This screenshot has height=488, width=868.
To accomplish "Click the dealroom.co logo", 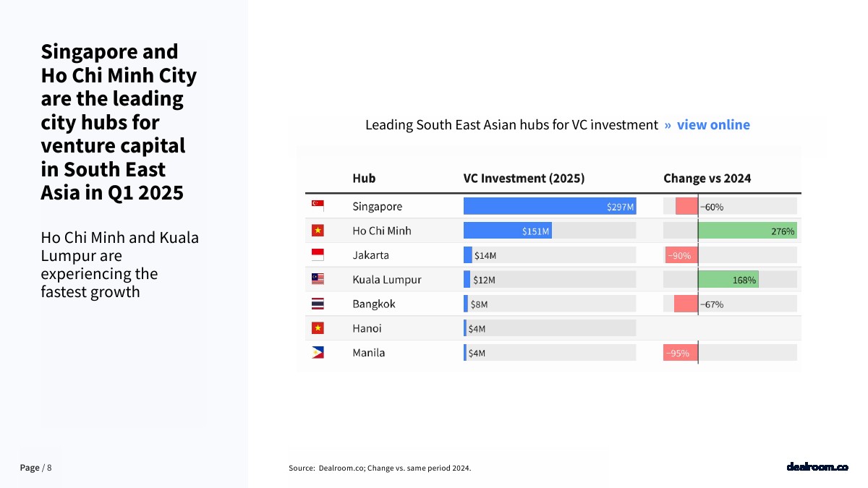I will tap(817, 467).
